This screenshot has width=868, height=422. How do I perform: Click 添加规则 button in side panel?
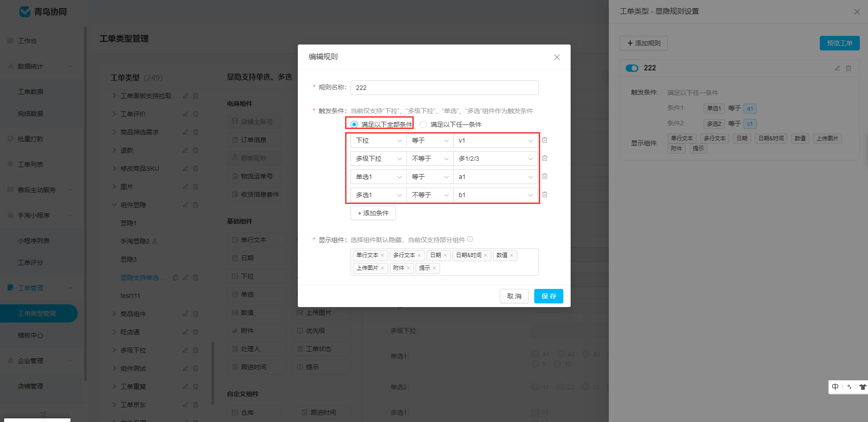click(x=644, y=43)
